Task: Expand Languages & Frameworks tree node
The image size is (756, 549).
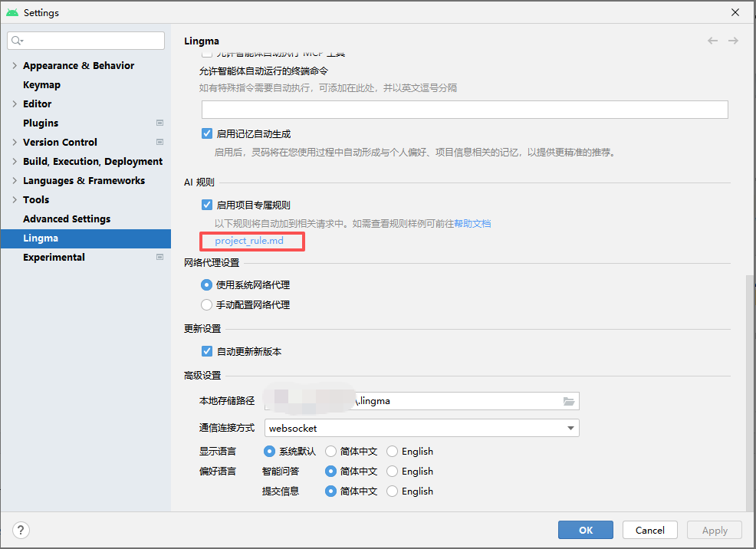Action: [x=15, y=181]
